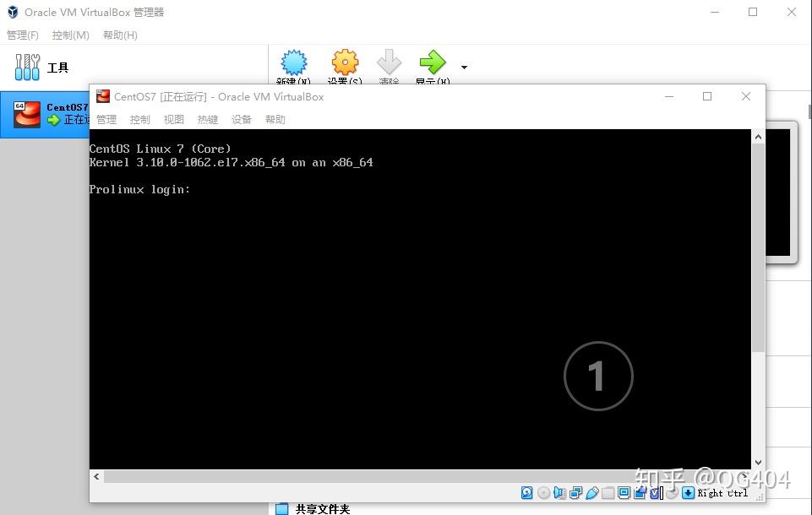
Task: Click the Show (显示) green arrow icon
Action: (x=432, y=62)
